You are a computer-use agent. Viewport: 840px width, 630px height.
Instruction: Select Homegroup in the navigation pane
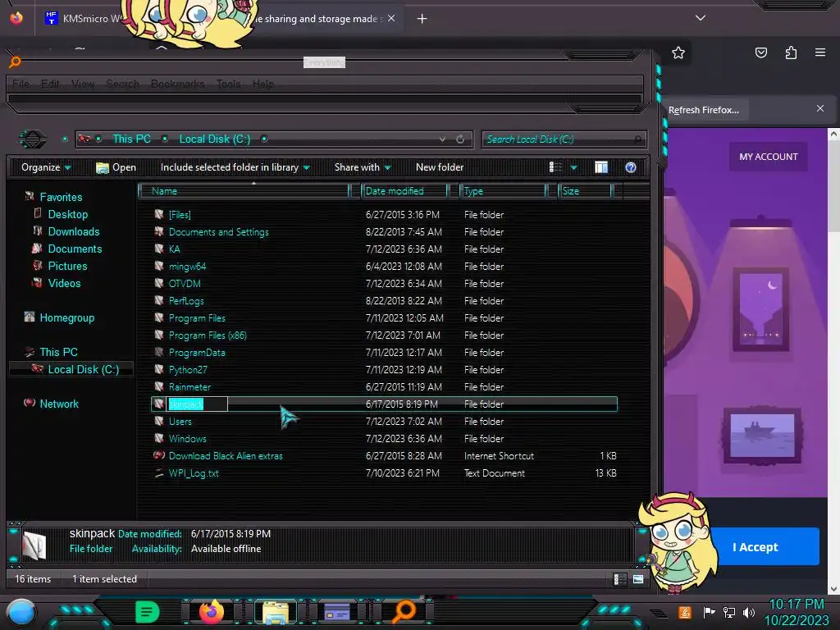(66, 317)
